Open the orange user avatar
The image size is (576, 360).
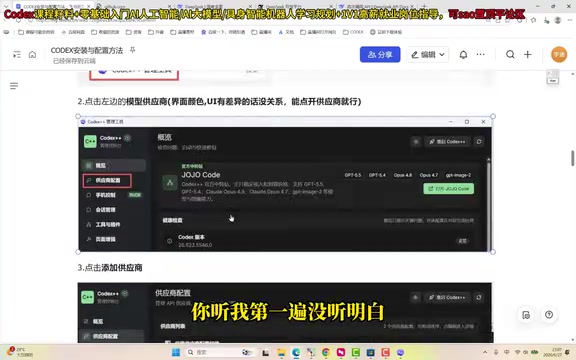tap(559, 54)
